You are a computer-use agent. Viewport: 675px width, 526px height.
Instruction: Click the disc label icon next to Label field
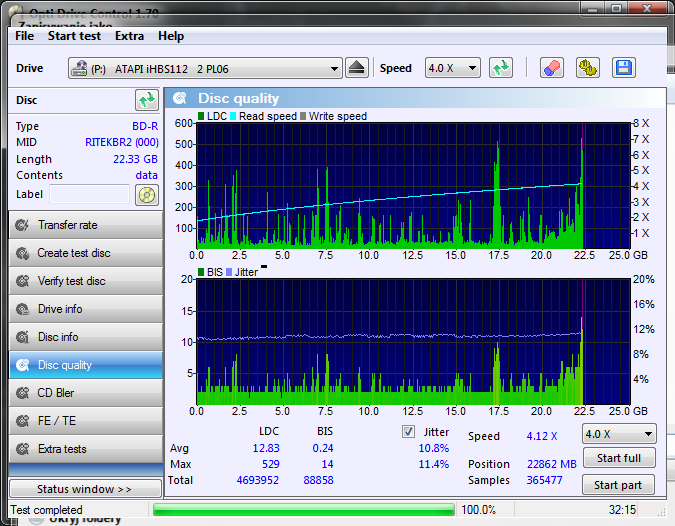[147, 195]
